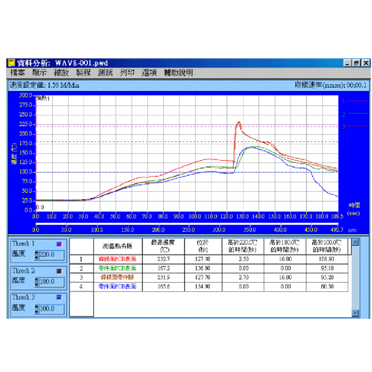Click the 測溫點名稱 column header
Screen dimensions: 372x372
[x=118, y=246]
